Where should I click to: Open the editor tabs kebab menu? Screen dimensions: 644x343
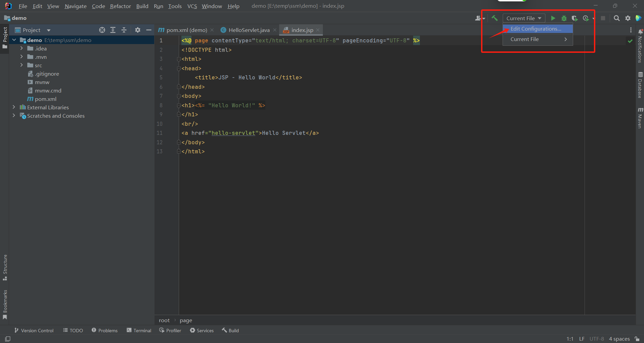click(x=631, y=30)
